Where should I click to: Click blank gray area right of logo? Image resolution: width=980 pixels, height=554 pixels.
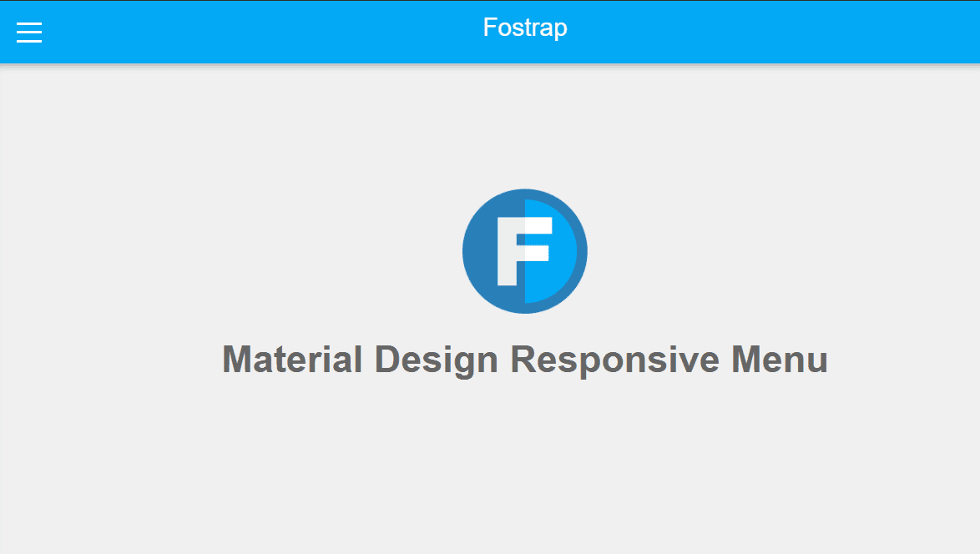(793, 250)
